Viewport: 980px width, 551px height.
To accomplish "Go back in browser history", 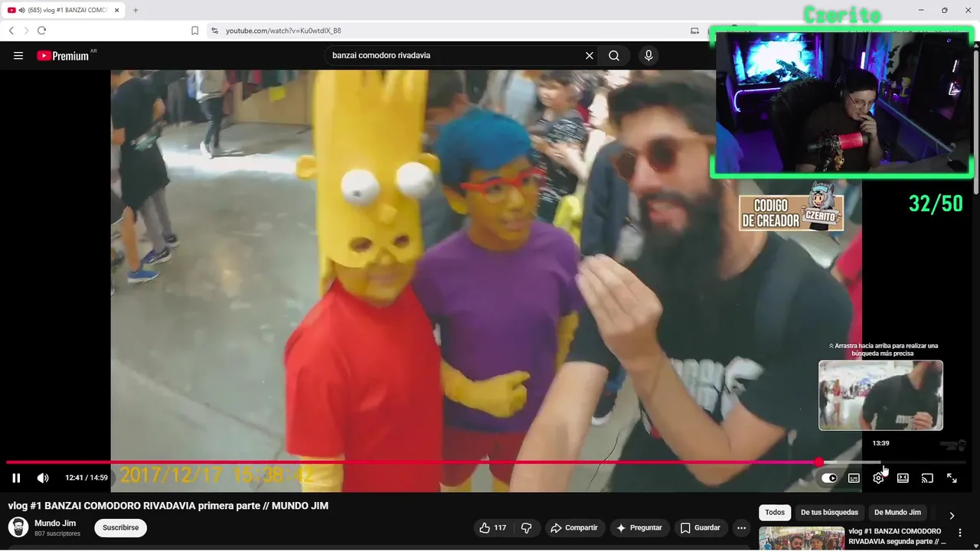I will [x=11, y=31].
